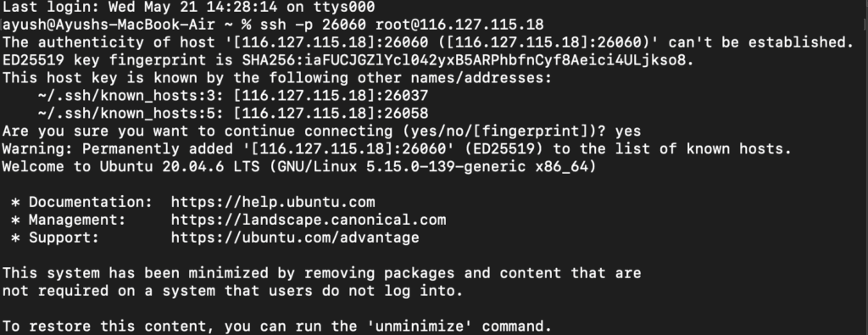Viewport: 868px width, 335px height.
Task: Click the 'This system has been minimized' line
Action: 321,272
